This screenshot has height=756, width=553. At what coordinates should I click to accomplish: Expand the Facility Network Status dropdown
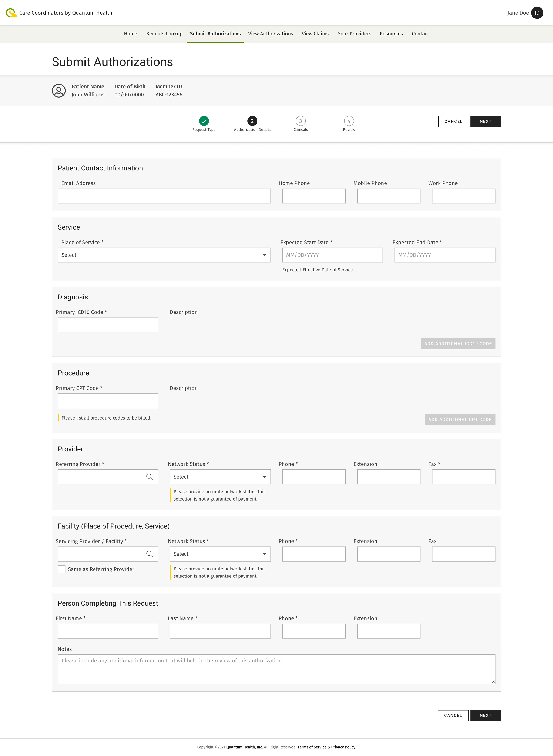220,554
